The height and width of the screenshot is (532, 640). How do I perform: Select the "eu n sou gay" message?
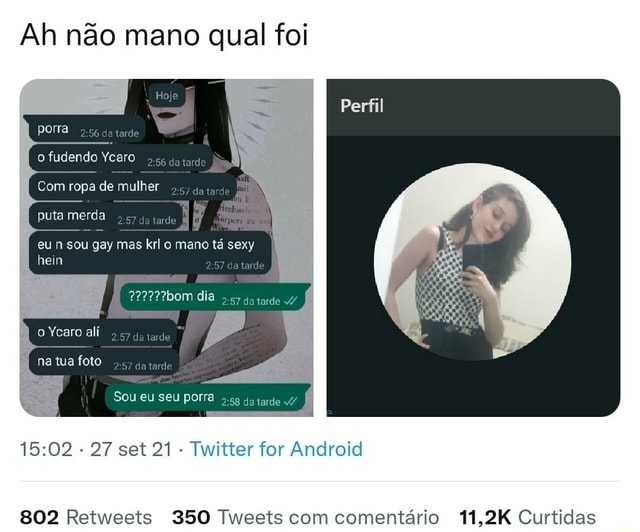pos(150,253)
